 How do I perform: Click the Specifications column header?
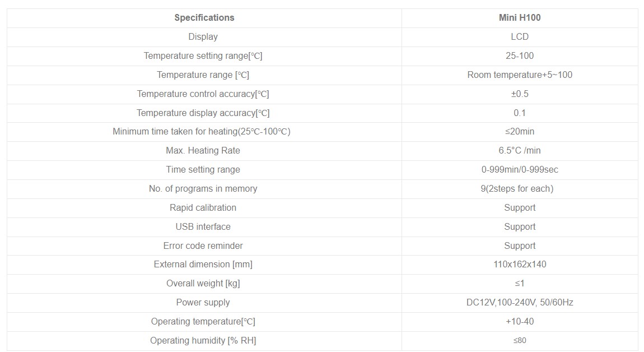pyautogui.click(x=204, y=17)
